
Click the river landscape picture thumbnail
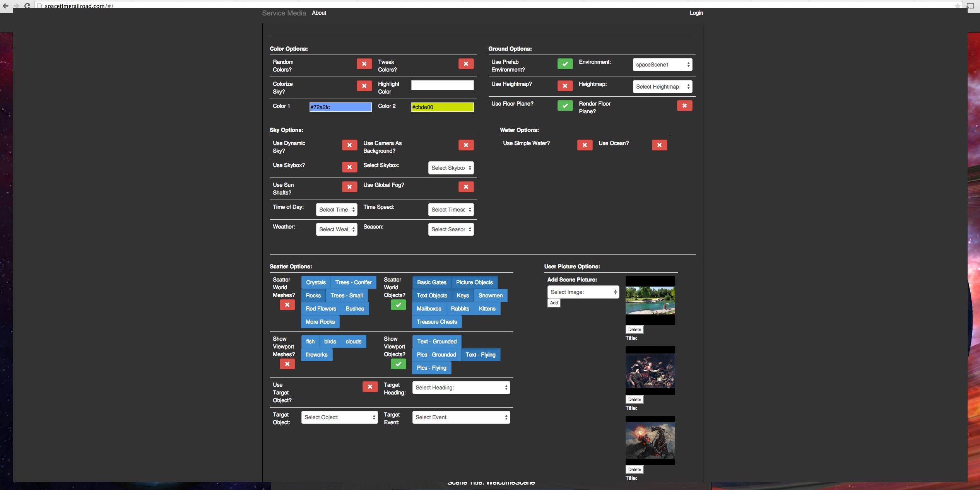(x=650, y=300)
